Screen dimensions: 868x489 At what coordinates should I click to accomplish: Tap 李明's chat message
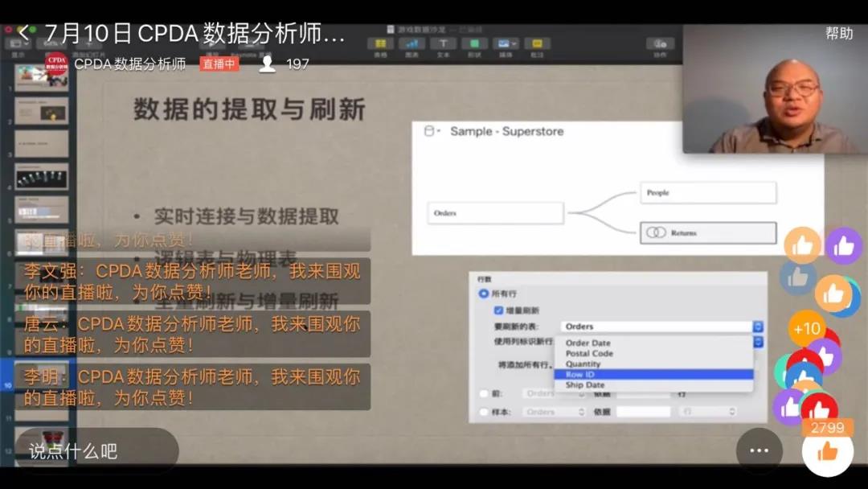[192, 387]
